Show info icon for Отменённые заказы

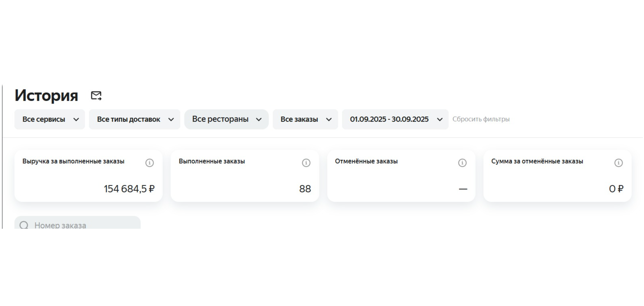point(462,163)
